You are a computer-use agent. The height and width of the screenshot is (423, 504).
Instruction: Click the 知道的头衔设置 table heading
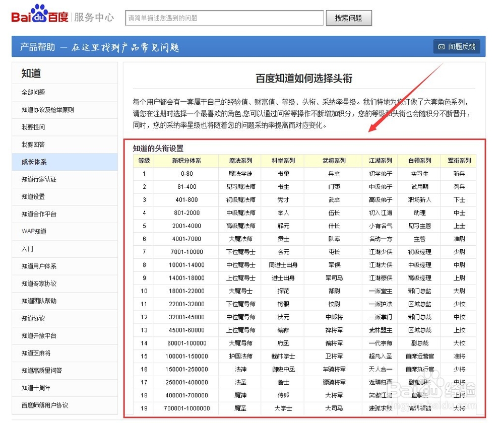(x=158, y=149)
